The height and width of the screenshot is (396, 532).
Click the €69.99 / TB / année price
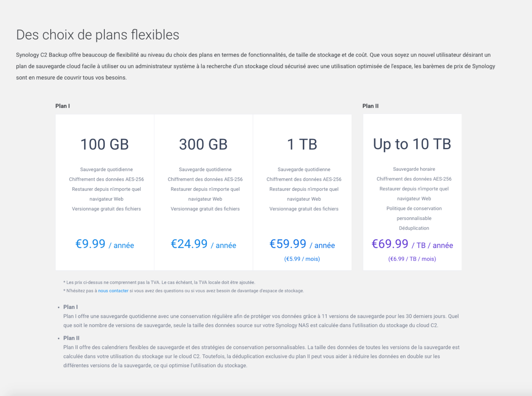pos(412,244)
